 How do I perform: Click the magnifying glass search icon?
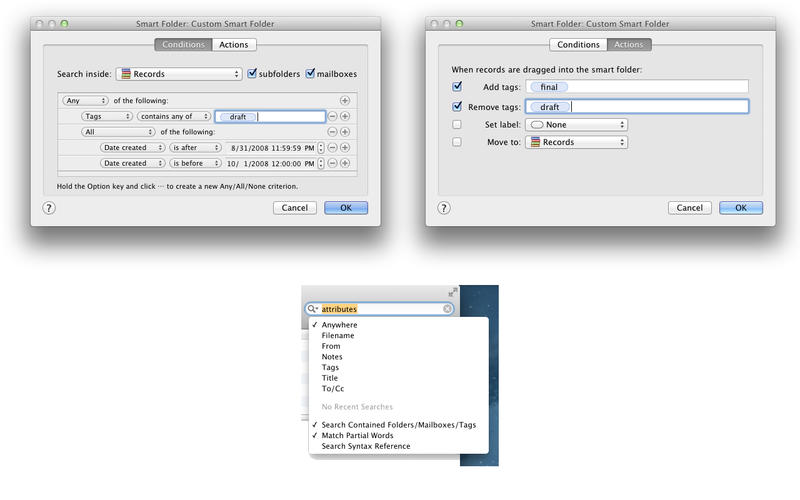coord(313,310)
